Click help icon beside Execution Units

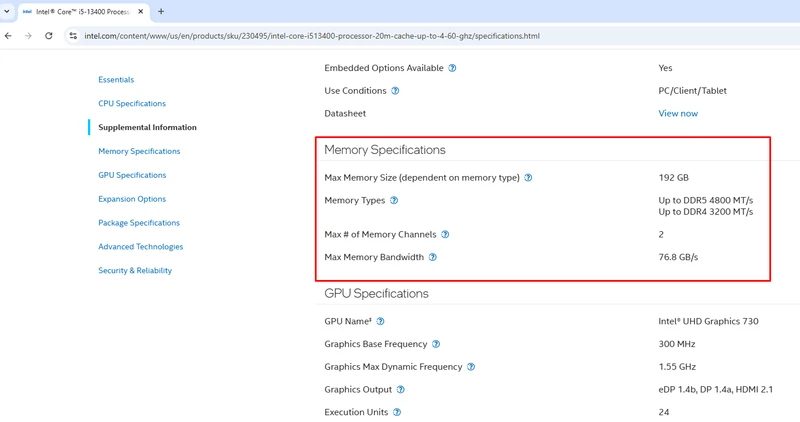(x=397, y=412)
